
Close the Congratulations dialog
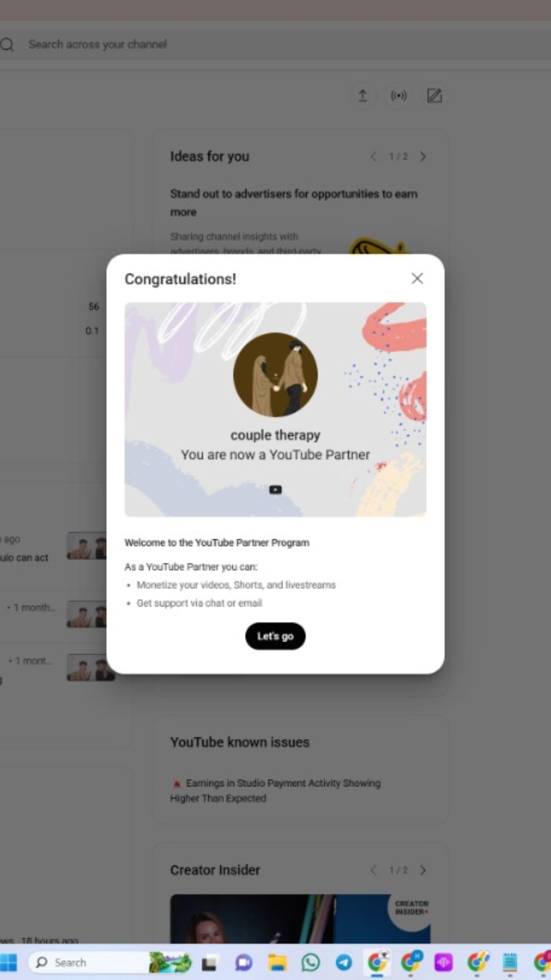pos(417,278)
